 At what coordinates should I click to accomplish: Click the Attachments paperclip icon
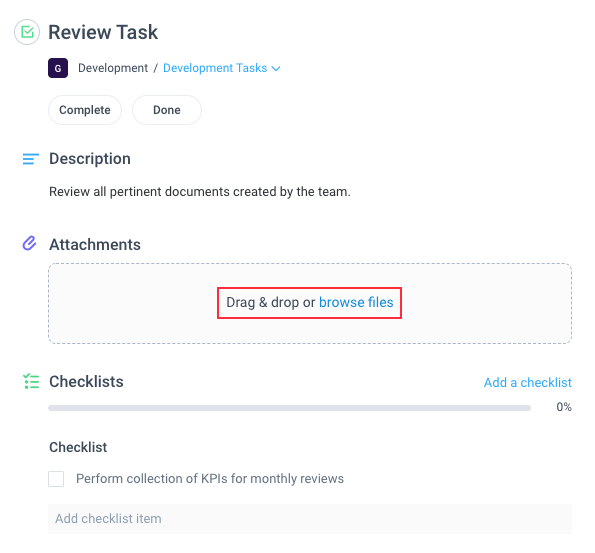[x=30, y=244]
